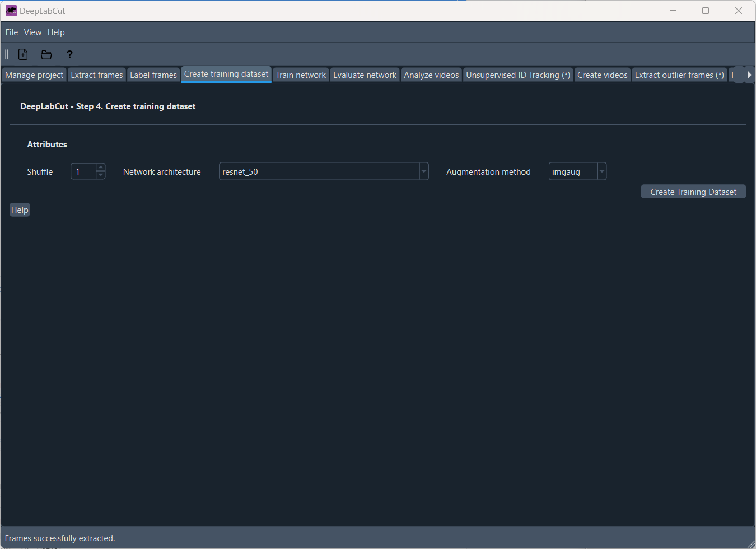The height and width of the screenshot is (549, 756).
Task: Decrease the Shuffle value with down arrow
Action: pos(101,175)
